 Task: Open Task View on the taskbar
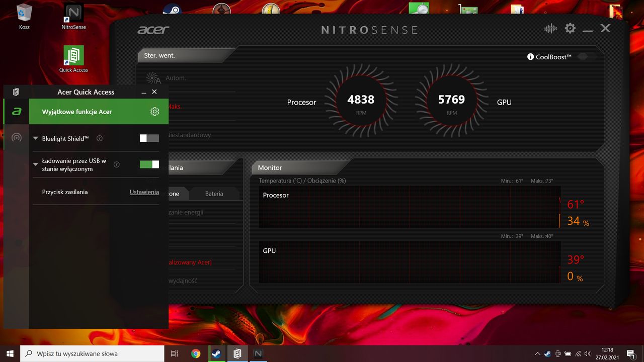175,353
